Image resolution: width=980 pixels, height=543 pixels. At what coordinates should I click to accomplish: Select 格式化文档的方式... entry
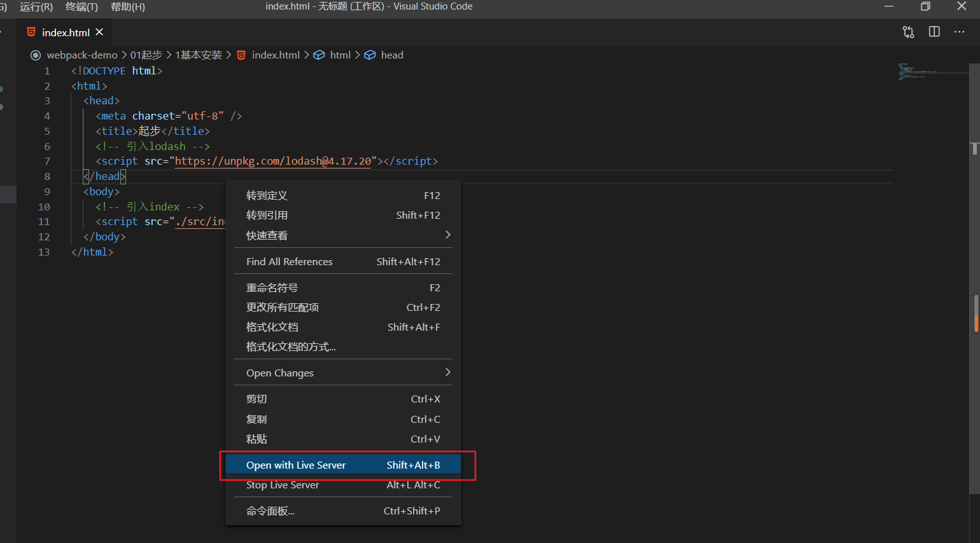(344, 347)
